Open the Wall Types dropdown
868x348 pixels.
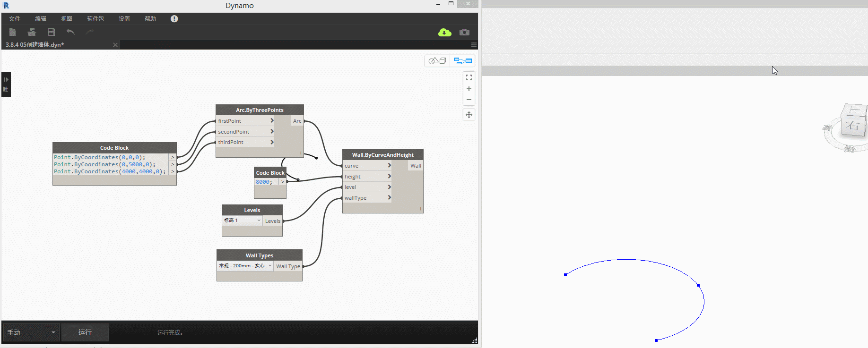[x=245, y=266]
